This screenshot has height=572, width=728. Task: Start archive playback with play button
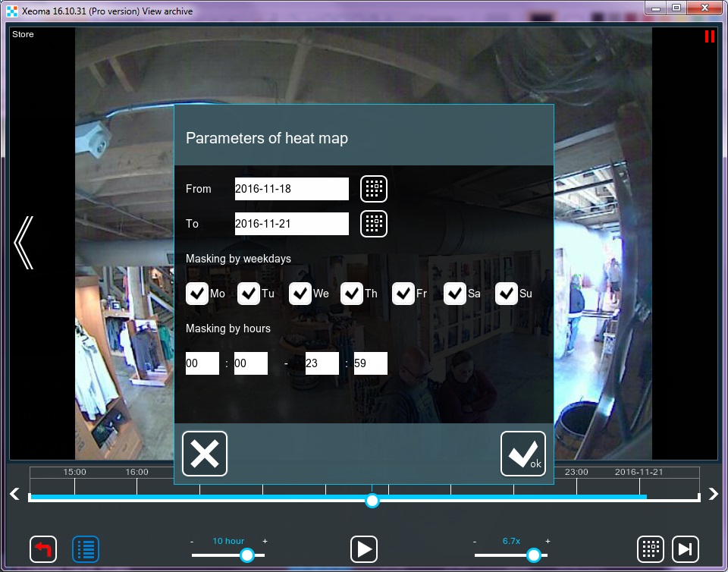[364, 549]
